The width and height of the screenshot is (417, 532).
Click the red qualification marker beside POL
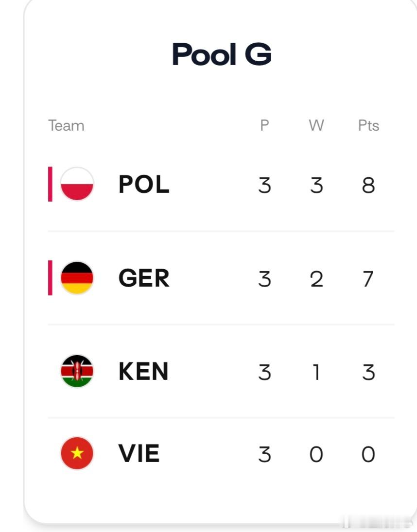[x=50, y=184]
